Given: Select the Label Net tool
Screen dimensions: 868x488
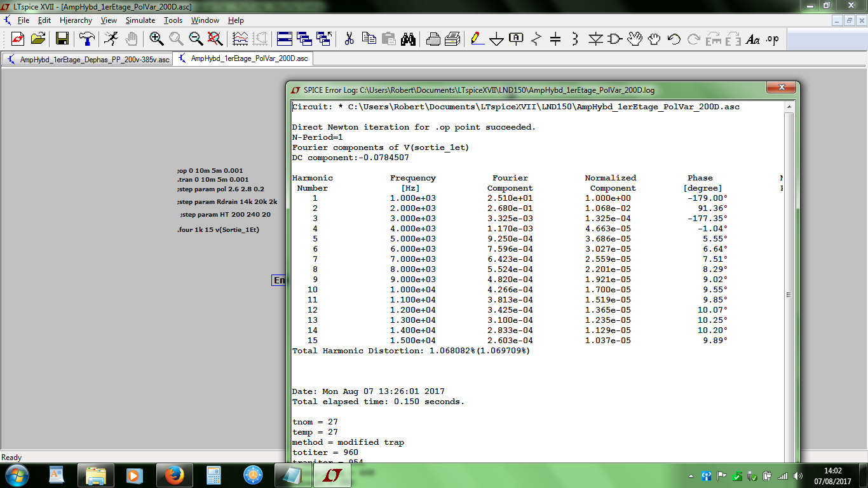Looking at the screenshot, I should click(x=516, y=39).
